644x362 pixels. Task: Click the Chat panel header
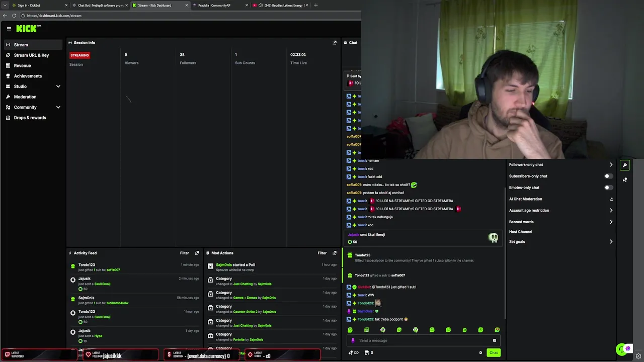[x=351, y=43]
